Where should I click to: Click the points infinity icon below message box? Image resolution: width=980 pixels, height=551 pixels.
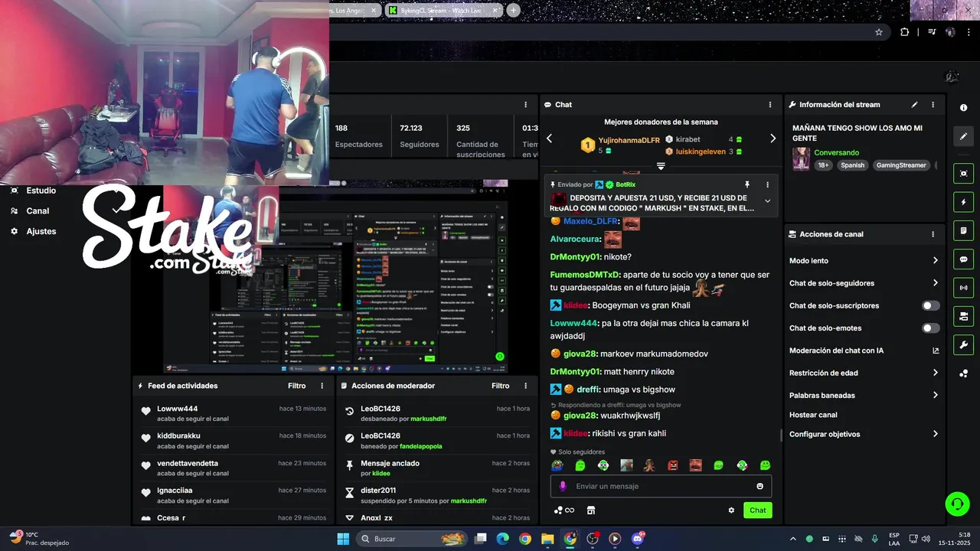pyautogui.click(x=564, y=510)
